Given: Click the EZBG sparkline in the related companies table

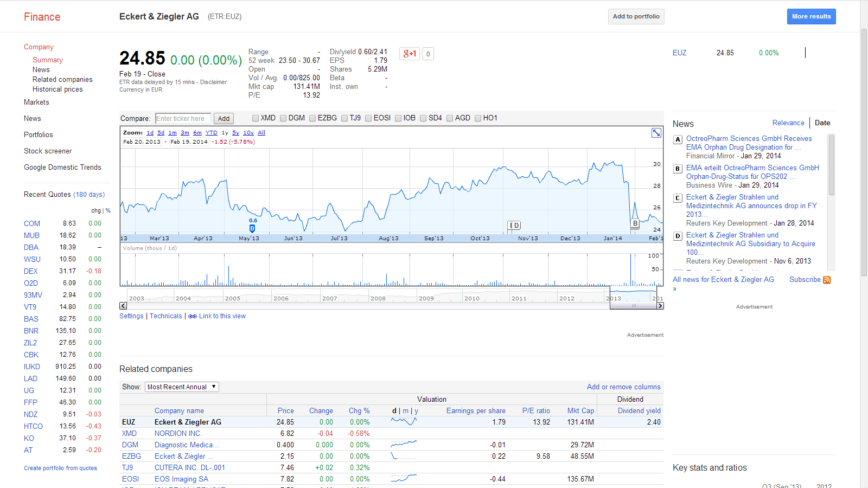Looking at the screenshot, I should pos(404,456).
